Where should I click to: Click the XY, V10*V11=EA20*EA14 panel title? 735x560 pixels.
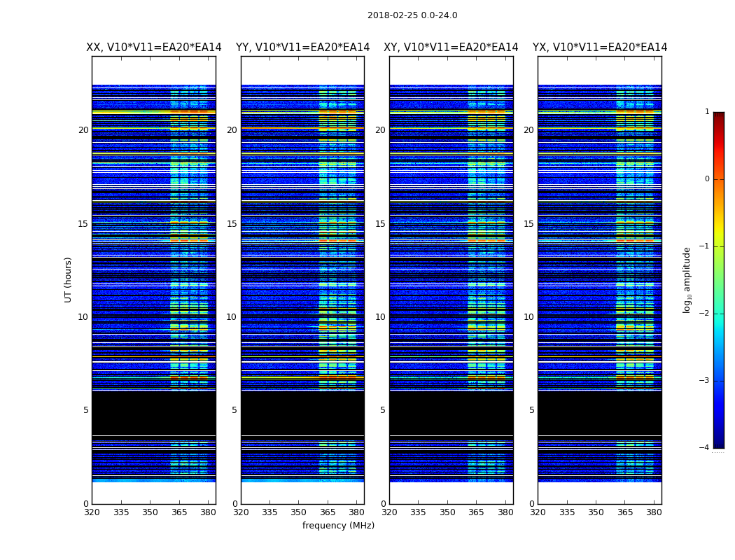tap(451, 48)
